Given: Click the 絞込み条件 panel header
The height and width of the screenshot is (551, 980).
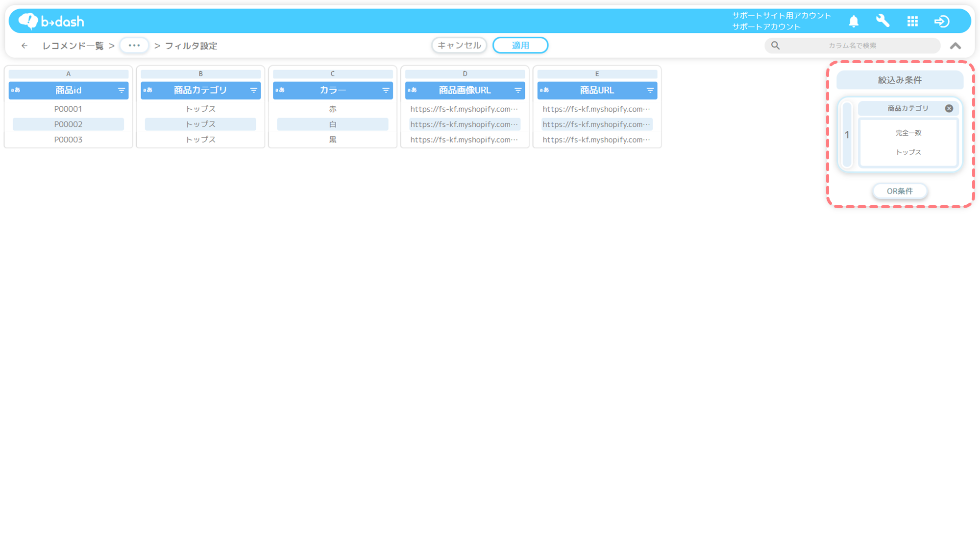Looking at the screenshot, I should click(900, 80).
